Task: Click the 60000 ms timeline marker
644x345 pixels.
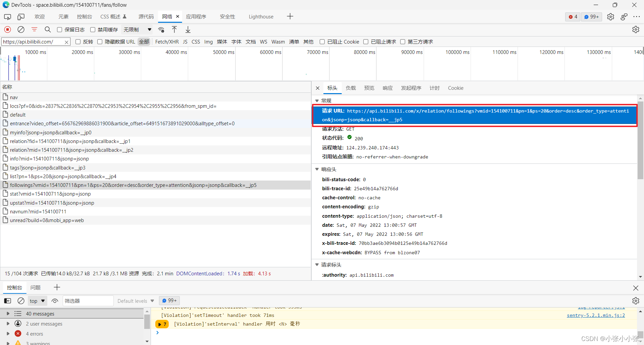Action: coord(270,52)
